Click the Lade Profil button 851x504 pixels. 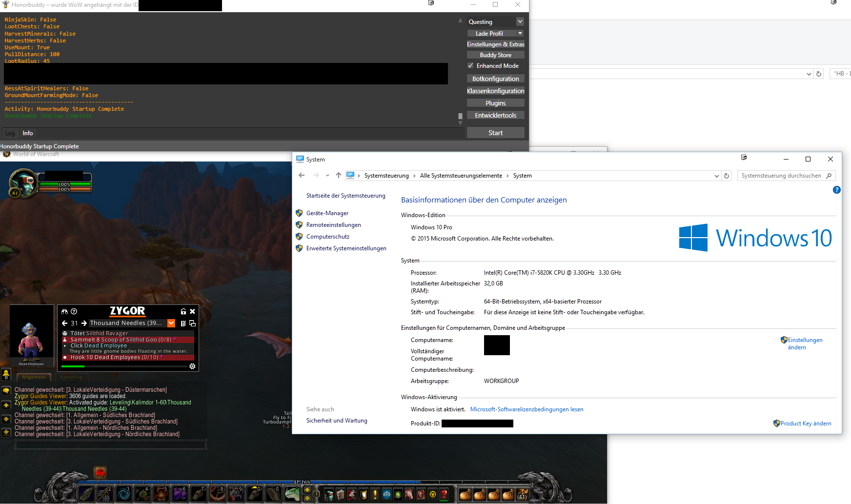coord(491,33)
